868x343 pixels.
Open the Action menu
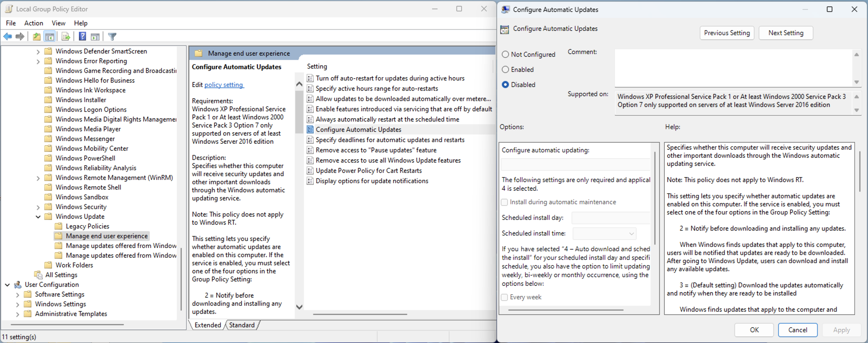[33, 23]
